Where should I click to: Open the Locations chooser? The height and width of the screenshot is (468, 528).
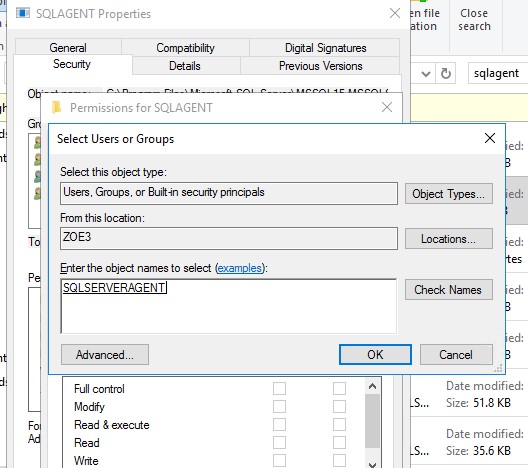pos(449,239)
